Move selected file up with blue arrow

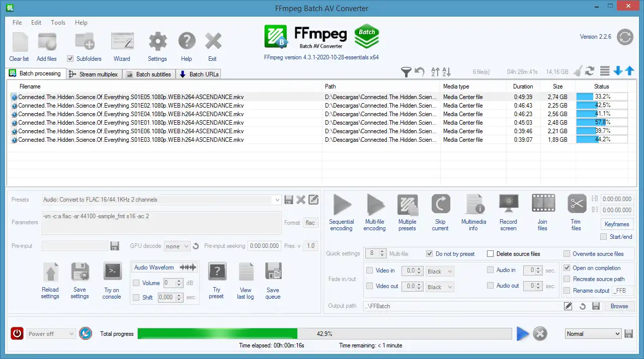pyautogui.click(x=629, y=71)
